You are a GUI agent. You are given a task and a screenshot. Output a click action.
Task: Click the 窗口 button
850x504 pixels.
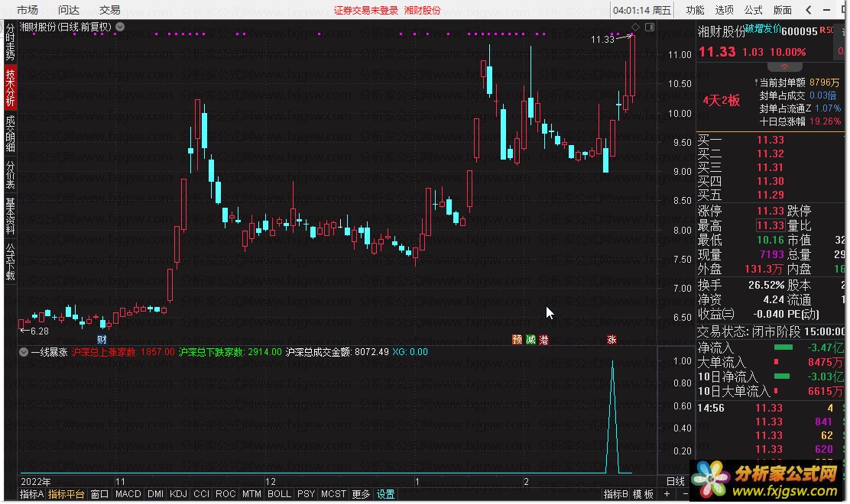(x=99, y=494)
